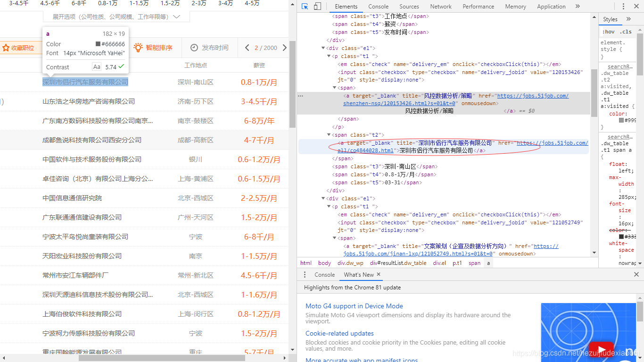Image resolution: width=644 pixels, height=362 pixels.
Task: Open the Application tab
Action: pyautogui.click(x=551, y=7)
